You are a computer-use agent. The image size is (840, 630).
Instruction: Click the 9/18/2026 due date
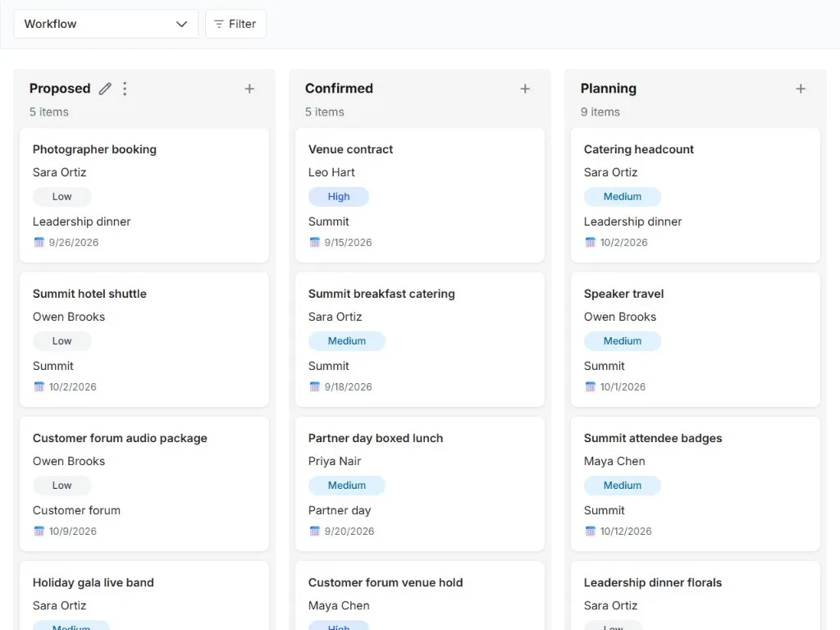pos(348,387)
